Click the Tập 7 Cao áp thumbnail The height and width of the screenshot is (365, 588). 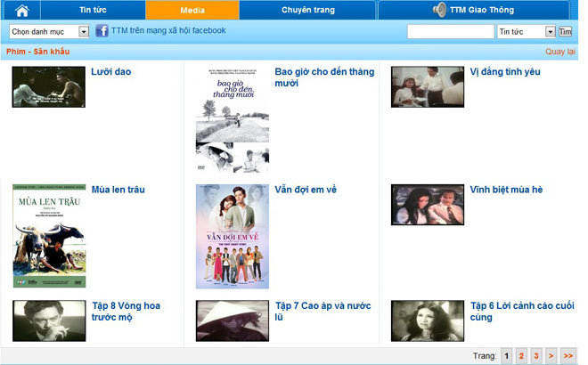(x=233, y=320)
